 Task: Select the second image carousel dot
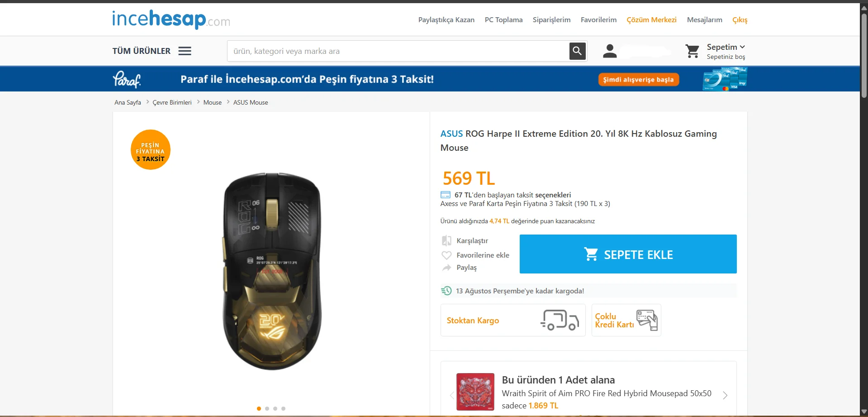[267, 408]
